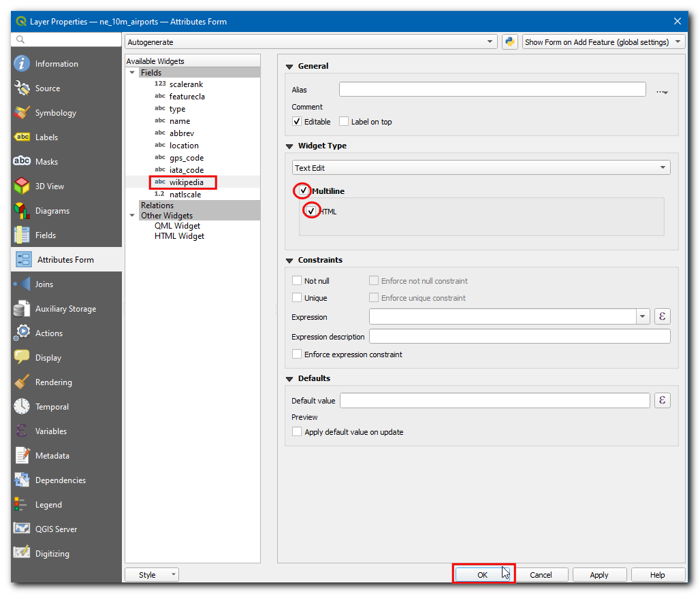Enable the Not null constraint checkbox
Image resolution: width=700 pixels, height=594 pixels.
tap(297, 281)
